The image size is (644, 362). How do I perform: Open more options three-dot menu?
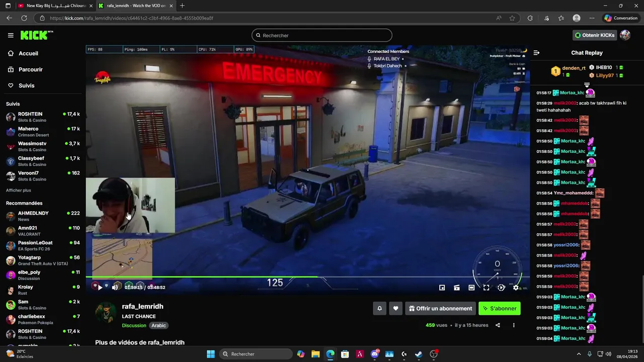[514, 325]
